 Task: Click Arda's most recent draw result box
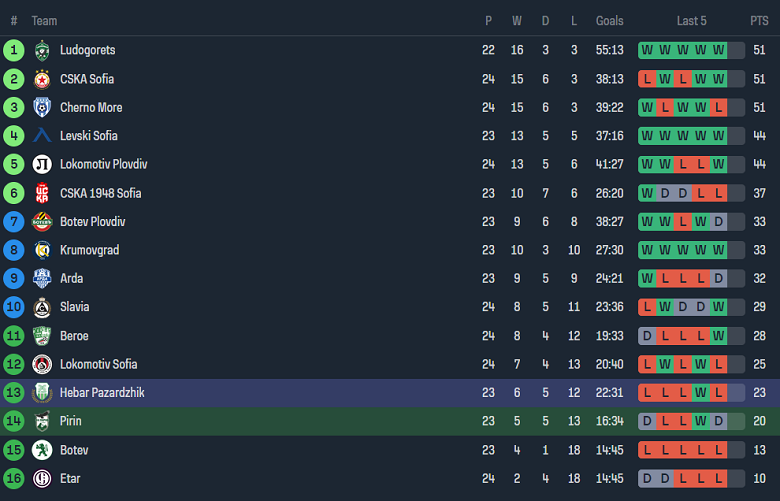coord(718,278)
